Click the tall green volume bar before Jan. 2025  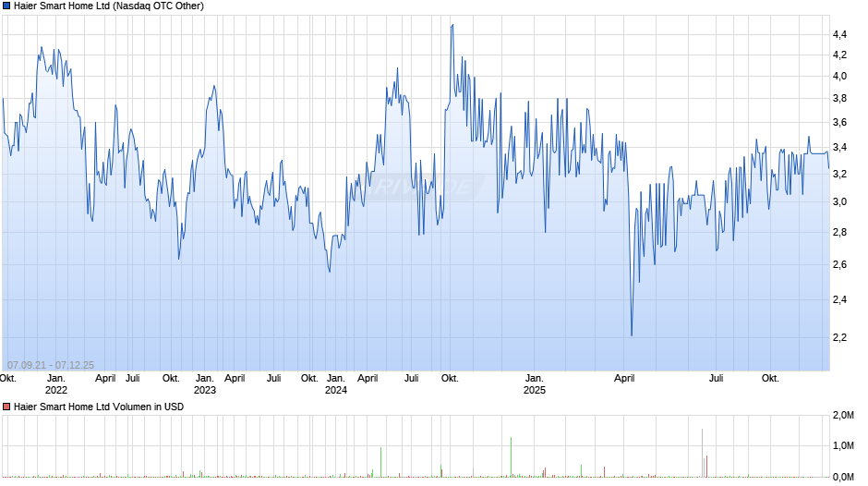click(x=511, y=457)
